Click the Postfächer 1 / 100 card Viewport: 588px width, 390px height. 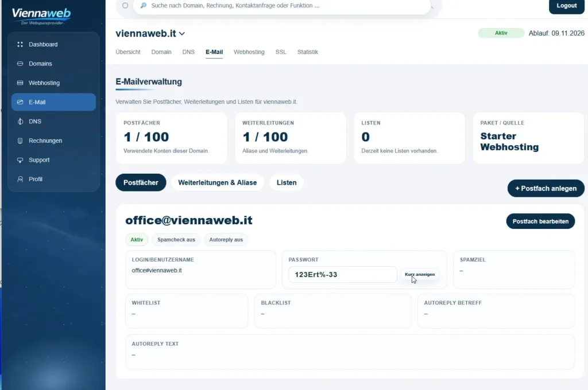point(171,138)
